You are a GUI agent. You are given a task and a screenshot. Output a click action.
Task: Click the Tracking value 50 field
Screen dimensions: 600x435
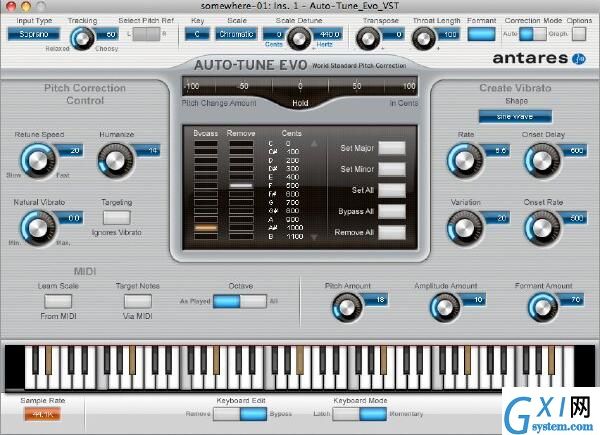(106, 34)
